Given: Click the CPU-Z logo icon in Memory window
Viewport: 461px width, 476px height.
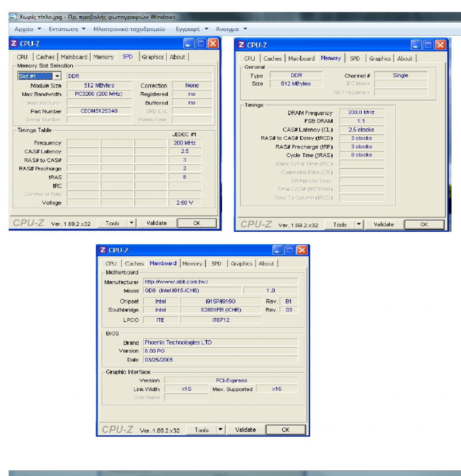Looking at the screenshot, I should (241, 45).
